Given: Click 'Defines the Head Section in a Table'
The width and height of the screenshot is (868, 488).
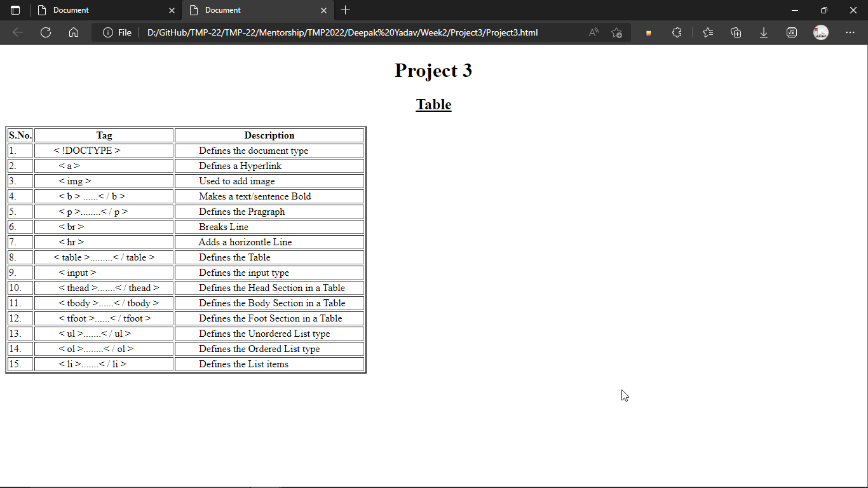Looking at the screenshot, I should click(x=269, y=288).
